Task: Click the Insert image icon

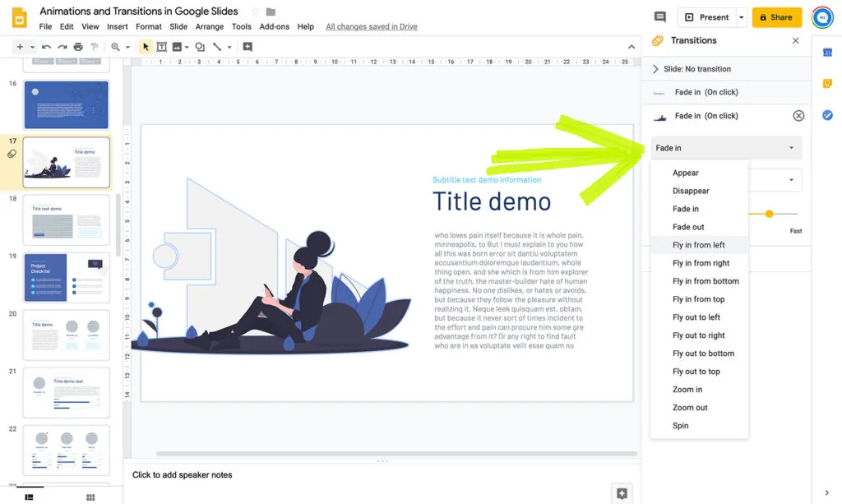Action: 177,47
